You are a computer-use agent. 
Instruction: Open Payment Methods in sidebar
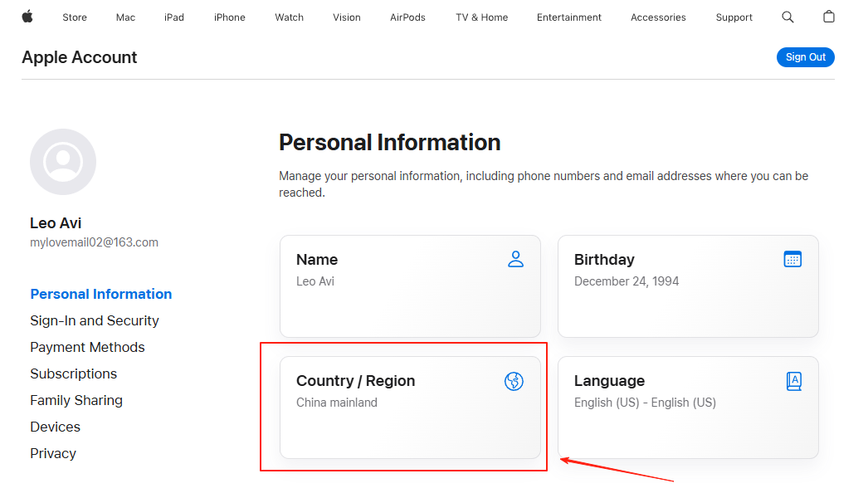point(87,347)
